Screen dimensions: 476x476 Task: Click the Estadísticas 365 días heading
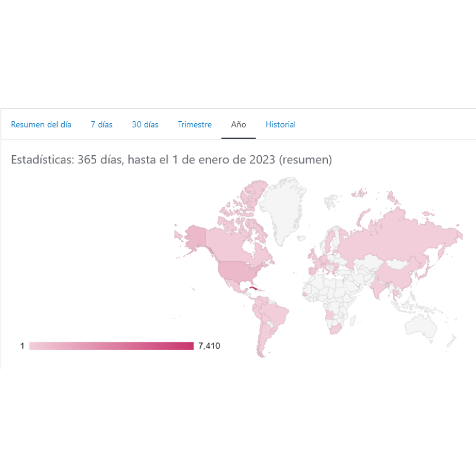point(171,159)
